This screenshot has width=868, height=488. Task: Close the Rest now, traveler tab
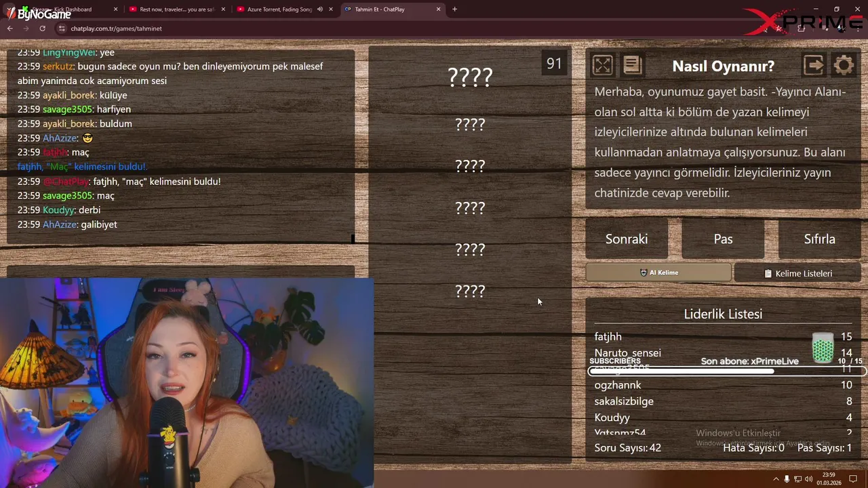(x=223, y=9)
